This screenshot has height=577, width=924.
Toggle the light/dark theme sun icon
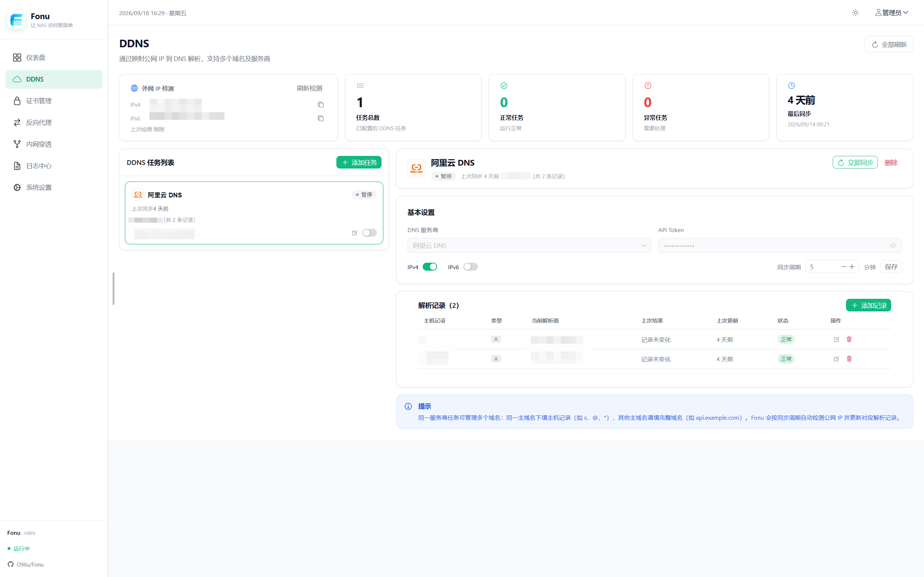click(855, 13)
